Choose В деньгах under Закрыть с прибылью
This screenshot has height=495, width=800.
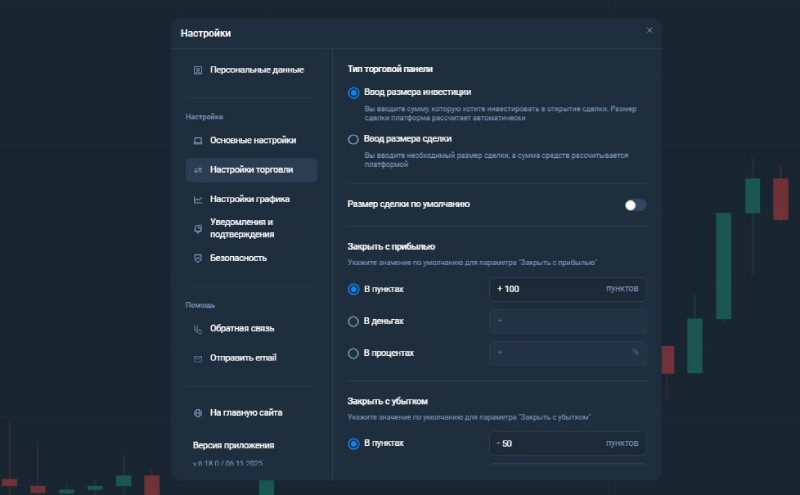353,321
